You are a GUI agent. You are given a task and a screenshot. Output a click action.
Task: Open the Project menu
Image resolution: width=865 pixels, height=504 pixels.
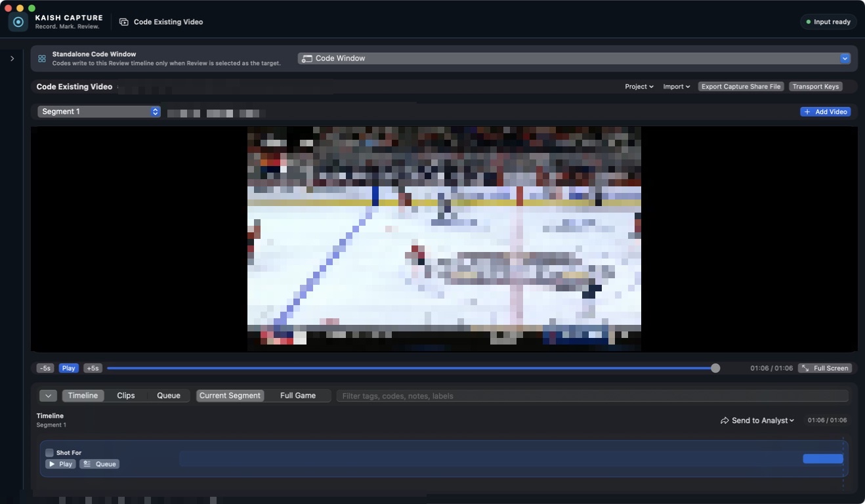point(639,87)
